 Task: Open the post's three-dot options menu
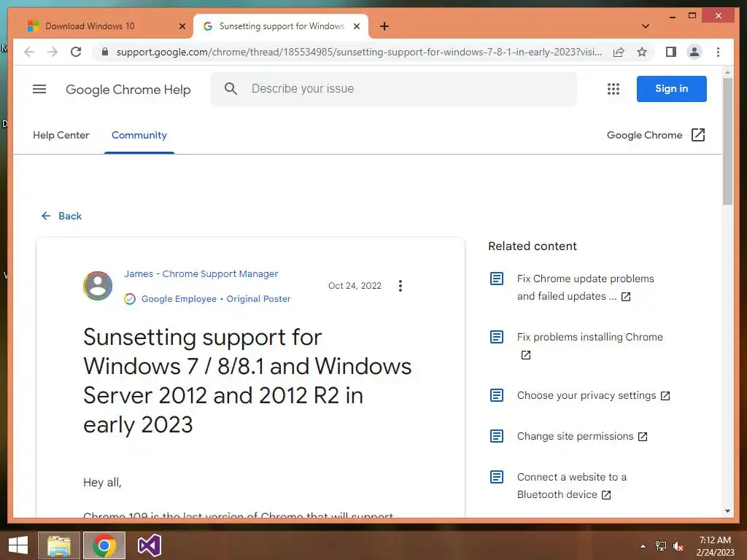[x=400, y=286]
